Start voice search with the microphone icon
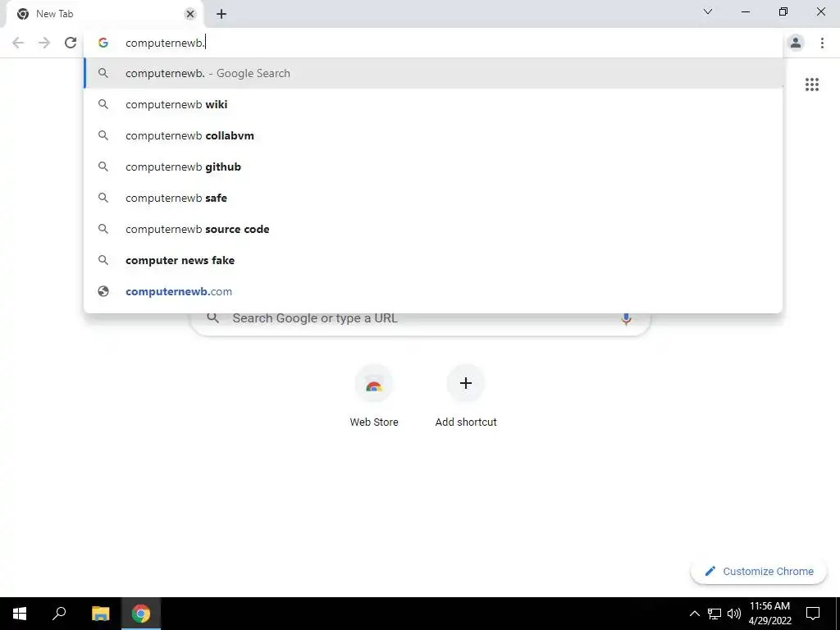This screenshot has width=840, height=630. [626, 319]
